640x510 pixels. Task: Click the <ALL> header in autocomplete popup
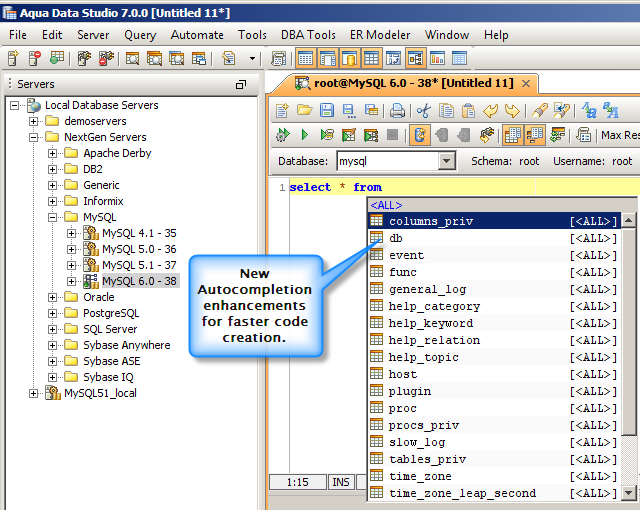pos(386,205)
